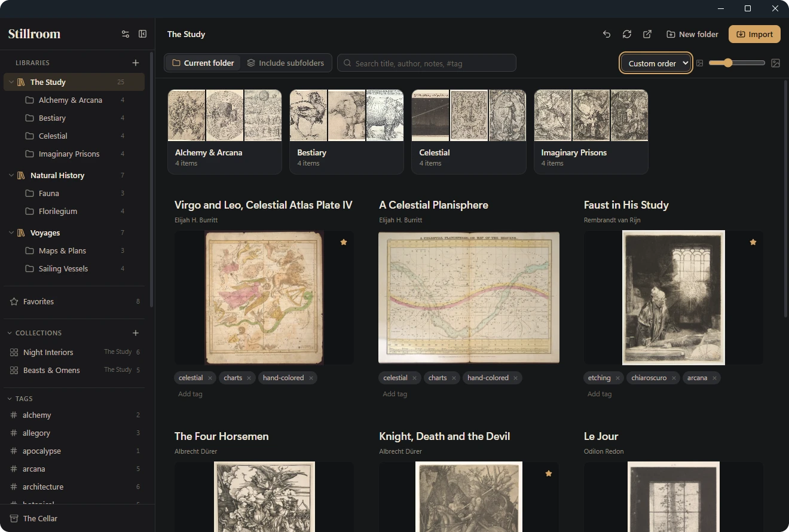Toggle favorite star on Virgo and Leo

[x=344, y=242]
